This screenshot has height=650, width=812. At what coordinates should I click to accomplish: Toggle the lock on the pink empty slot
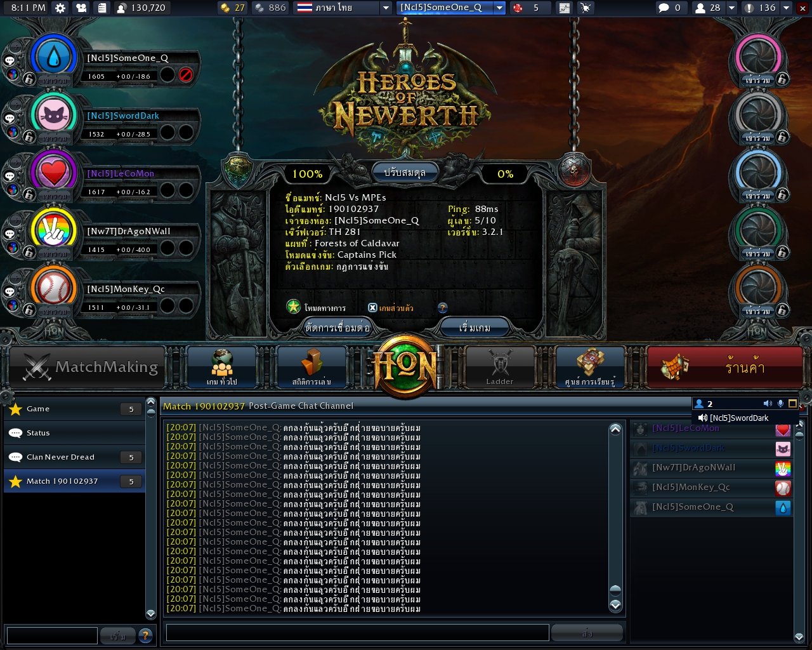782,79
